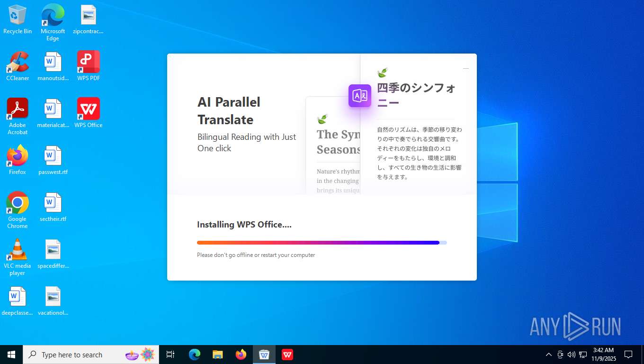Click the 'Installing WPS Office....' status text
Viewport: 644px width, 364px height.
(244, 225)
